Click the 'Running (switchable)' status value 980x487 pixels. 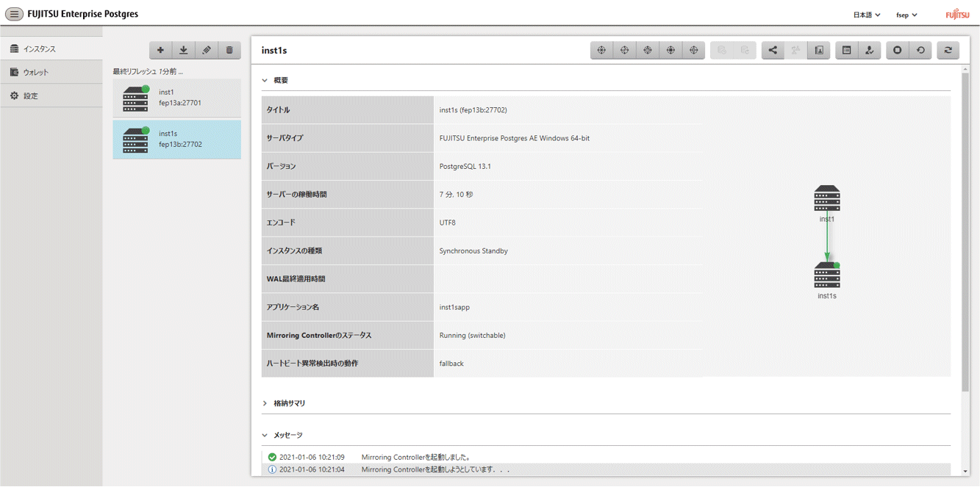(473, 336)
